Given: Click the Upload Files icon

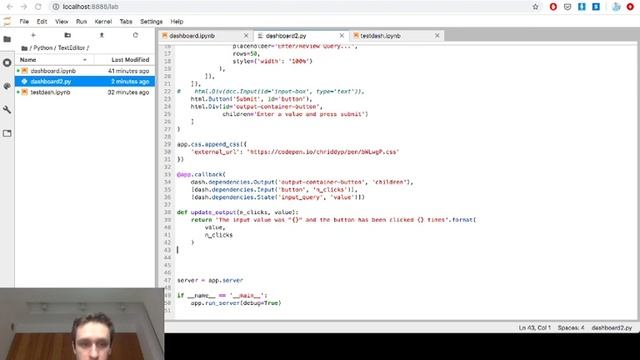Looking at the screenshot, I should click(x=102, y=35).
